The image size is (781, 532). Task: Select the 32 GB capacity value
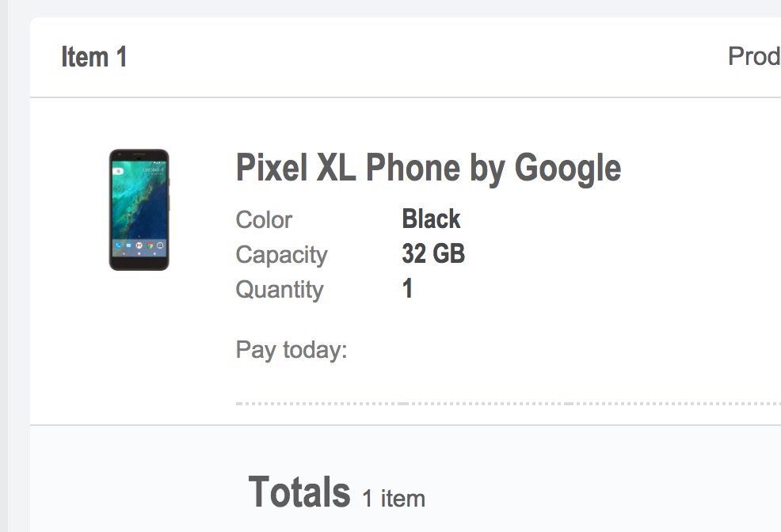(433, 254)
